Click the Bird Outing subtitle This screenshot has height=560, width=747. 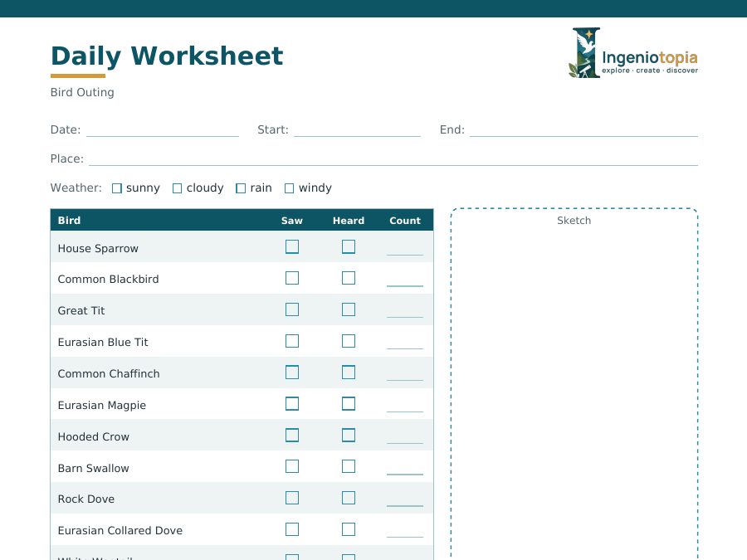click(x=82, y=92)
